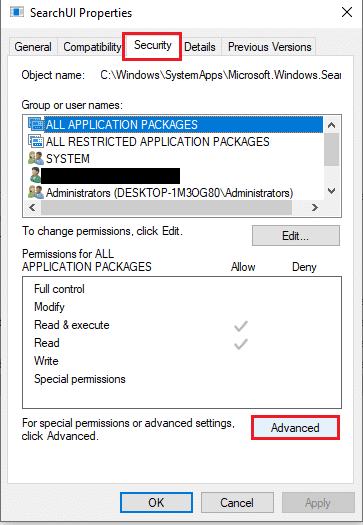Open Advanced security settings
The height and width of the screenshot is (525, 363).
click(x=295, y=428)
